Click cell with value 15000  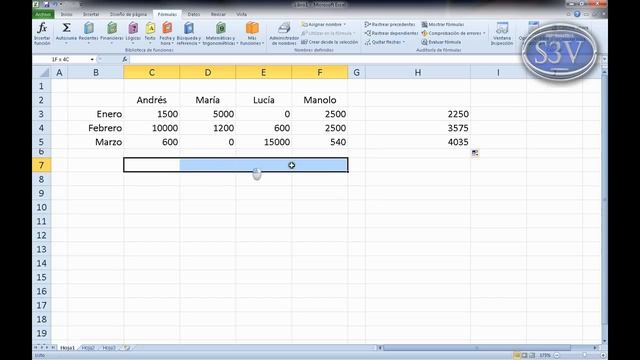pos(263,142)
